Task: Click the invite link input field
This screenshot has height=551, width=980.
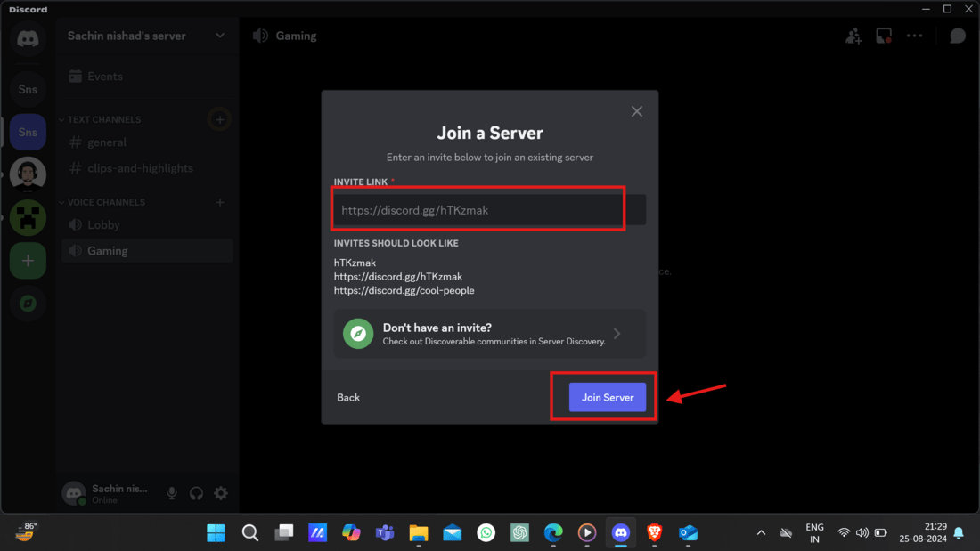Action: click(x=478, y=209)
